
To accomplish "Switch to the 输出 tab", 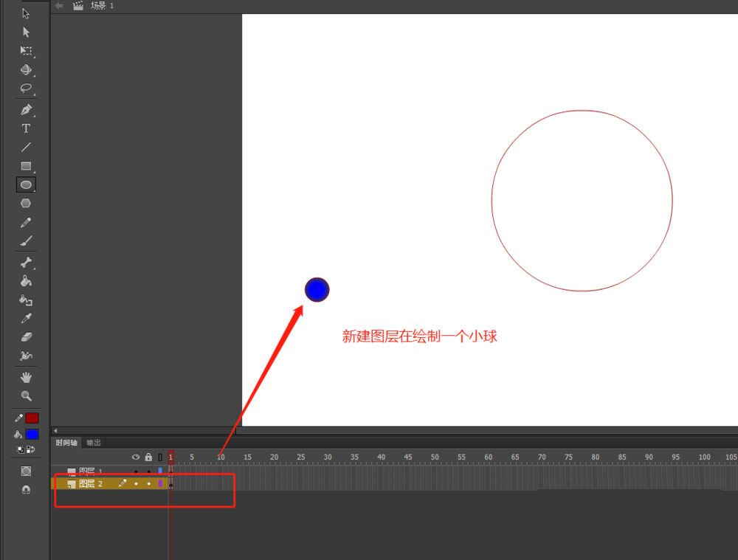I will point(94,443).
